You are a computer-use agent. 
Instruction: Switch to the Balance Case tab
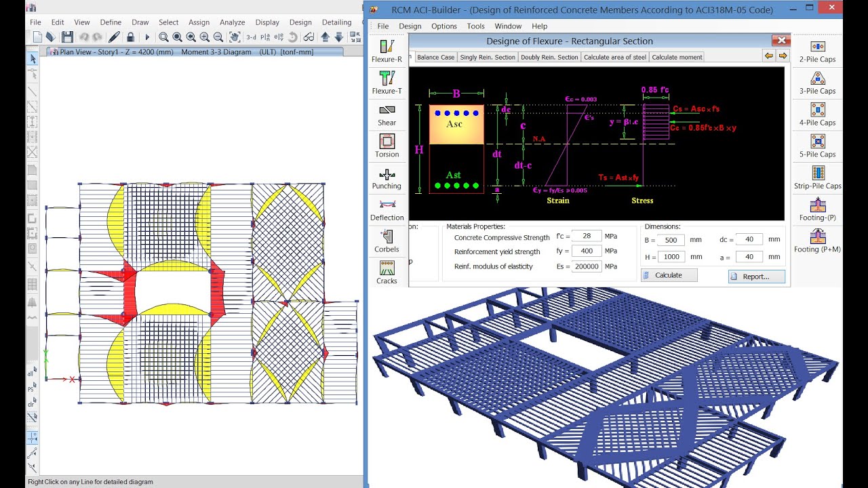coord(436,57)
